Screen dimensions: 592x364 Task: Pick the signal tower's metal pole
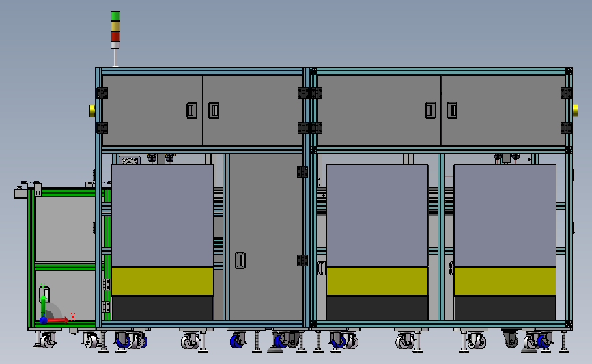point(115,58)
